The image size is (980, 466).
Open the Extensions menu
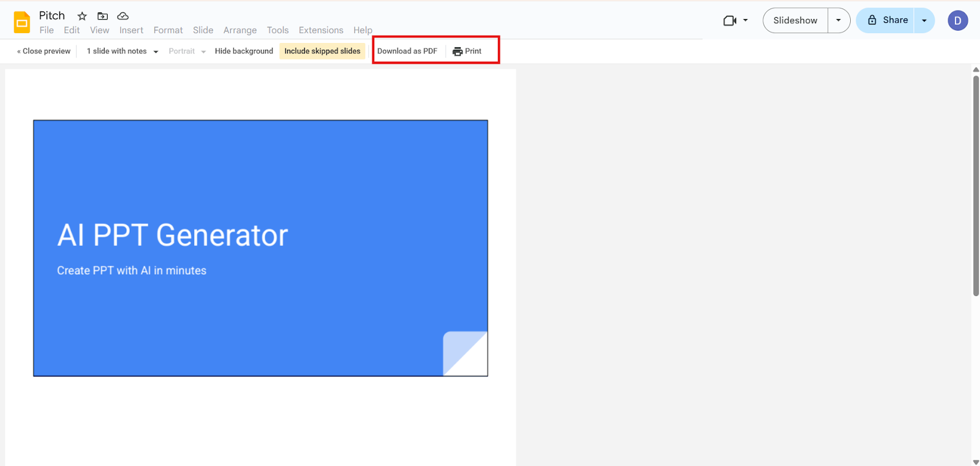tap(321, 30)
